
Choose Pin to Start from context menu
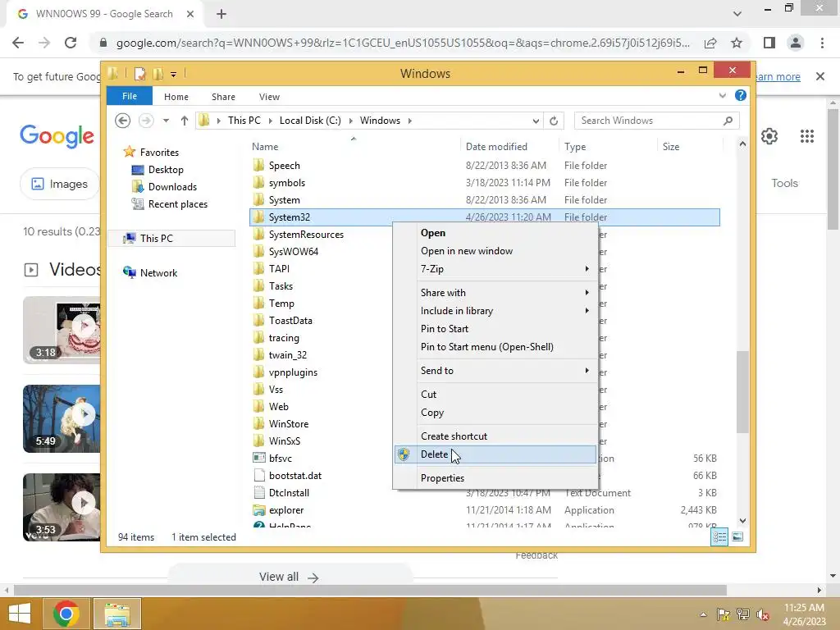pos(495,329)
